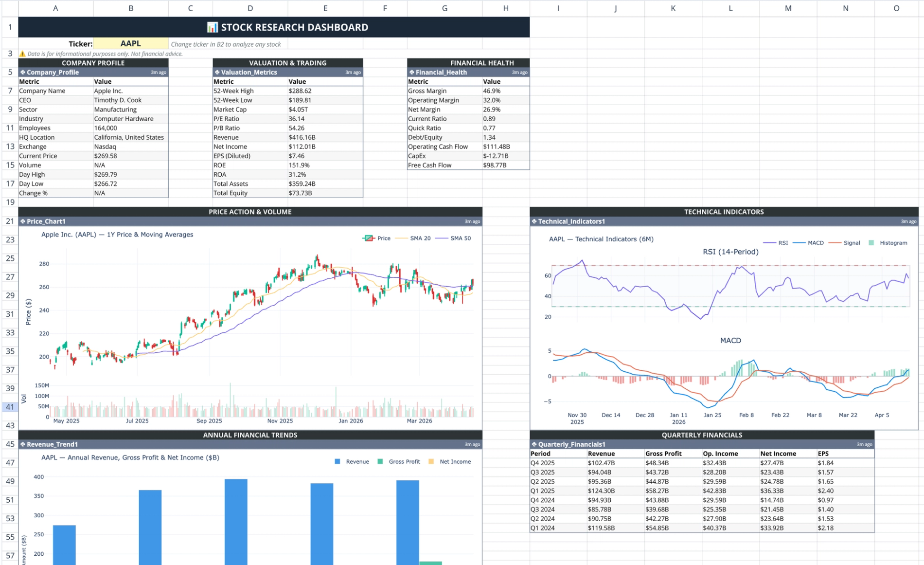The height and width of the screenshot is (565, 924).
Task: Click the Timothy D. Cook cell
Action: 131,100
